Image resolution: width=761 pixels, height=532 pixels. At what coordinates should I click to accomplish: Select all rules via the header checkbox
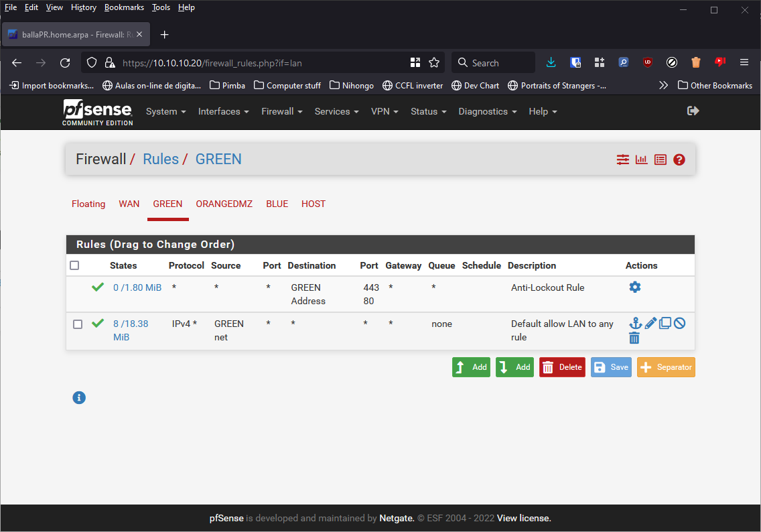point(74,265)
